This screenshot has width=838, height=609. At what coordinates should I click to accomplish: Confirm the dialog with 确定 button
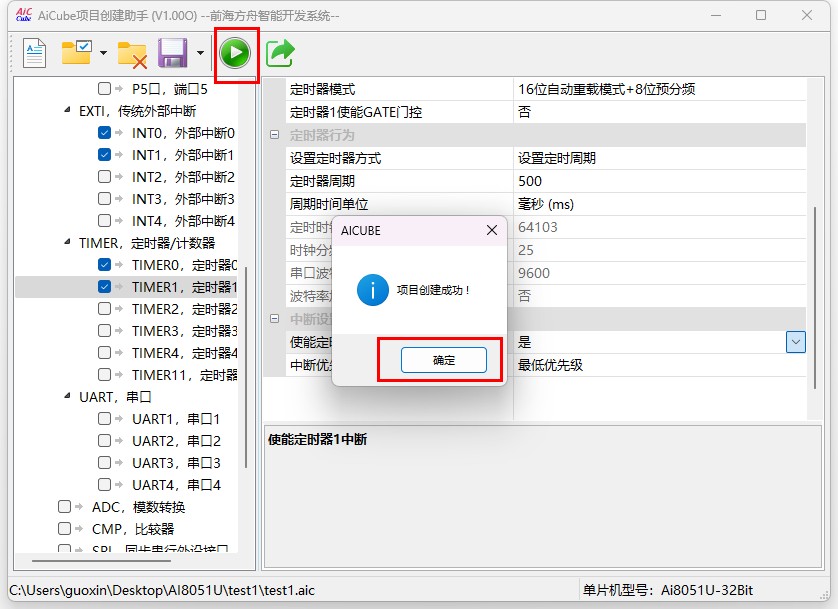click(x=444, y=360)
